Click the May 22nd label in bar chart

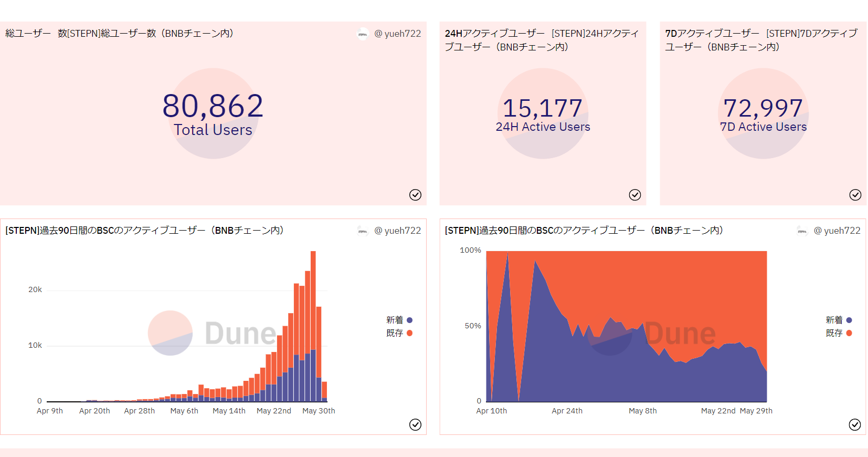click(x=274, y=411)
